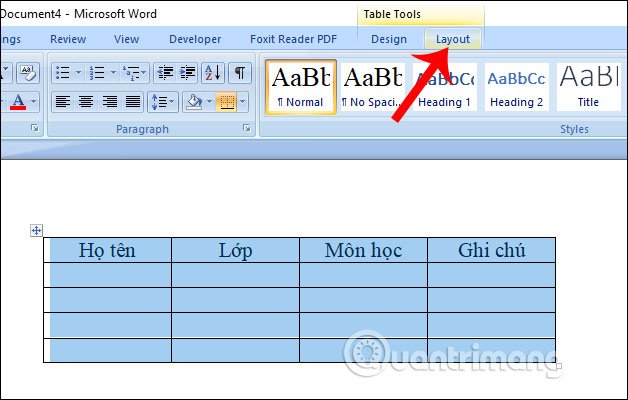
Task: Switch to the View tab
Action: coord(126,39)
